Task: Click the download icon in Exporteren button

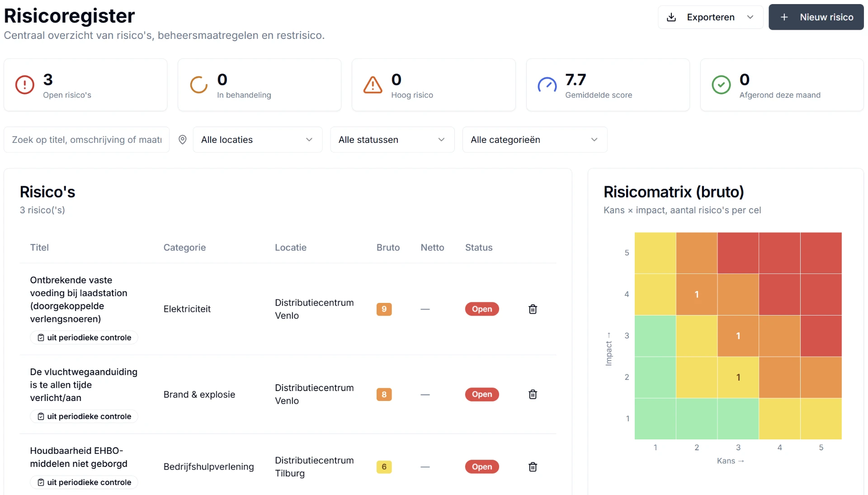Action: click(x=671, y=17)
